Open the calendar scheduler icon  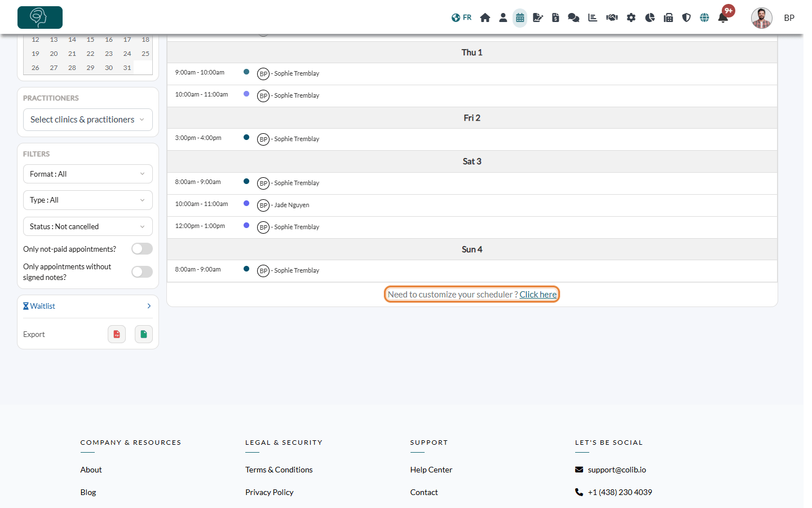click(520, 17)
